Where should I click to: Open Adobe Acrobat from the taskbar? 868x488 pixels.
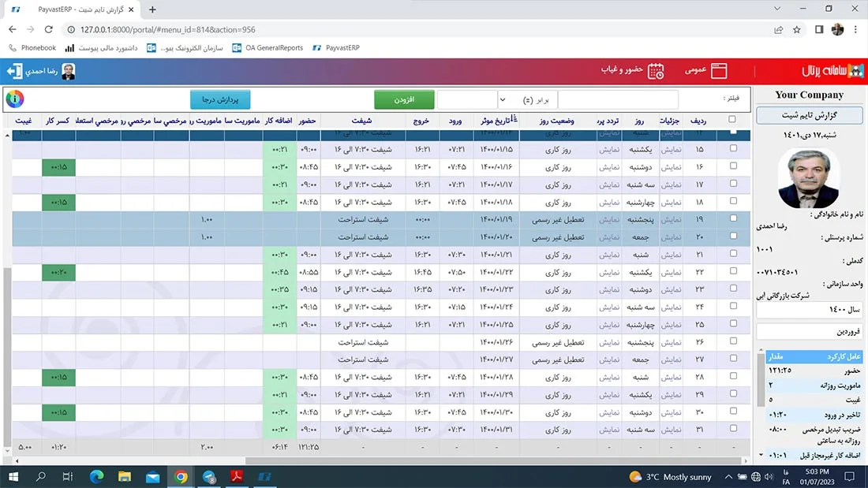coord(239,476)
